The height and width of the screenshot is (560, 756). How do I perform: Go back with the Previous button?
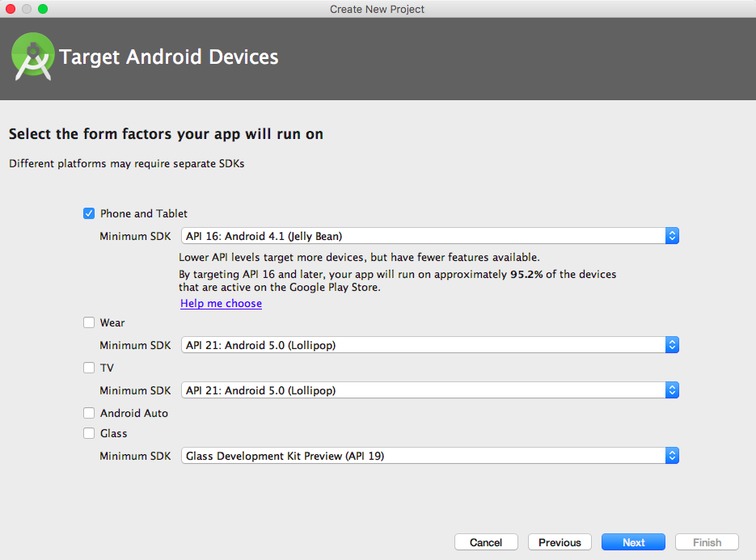click(560, 542)
